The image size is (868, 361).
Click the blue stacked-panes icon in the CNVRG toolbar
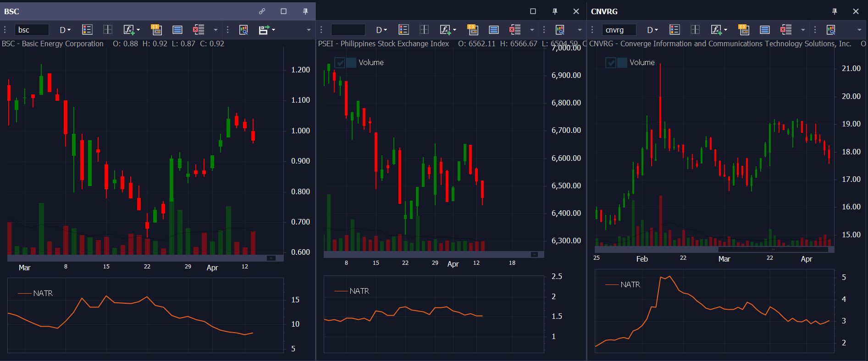(764, 30)
